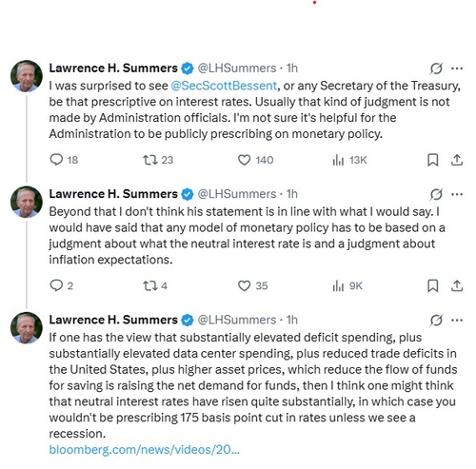The height and width of the screenshot is (469, 476).
Task: Open the bloomberg.com news video link
Action: click(145, 450)
